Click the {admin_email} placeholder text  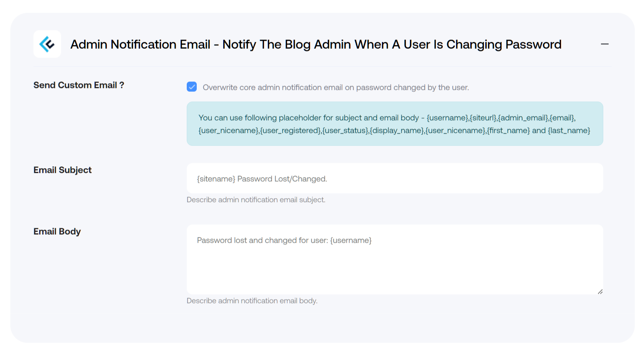523,118
